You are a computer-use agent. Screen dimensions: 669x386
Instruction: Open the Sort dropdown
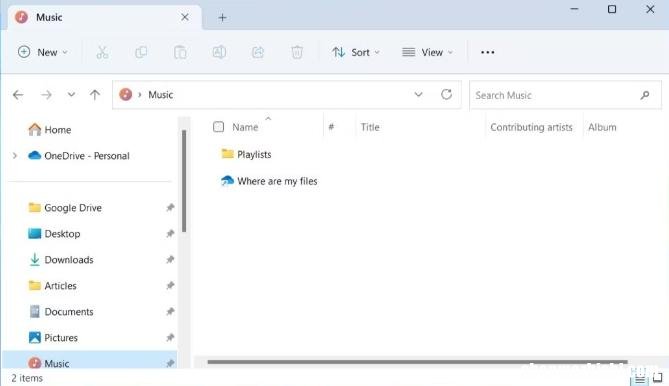click(356, 52)
